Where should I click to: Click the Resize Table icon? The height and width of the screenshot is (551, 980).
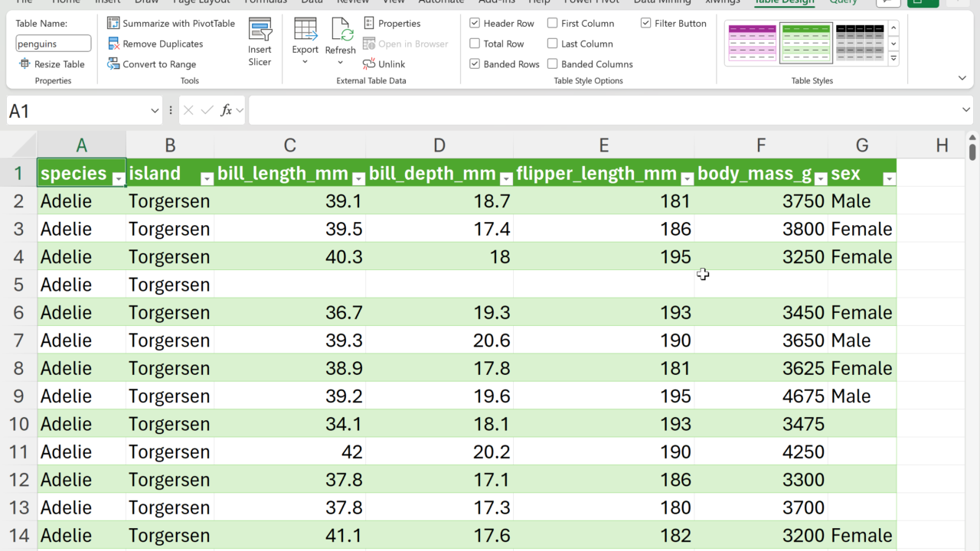click(24, 64)
